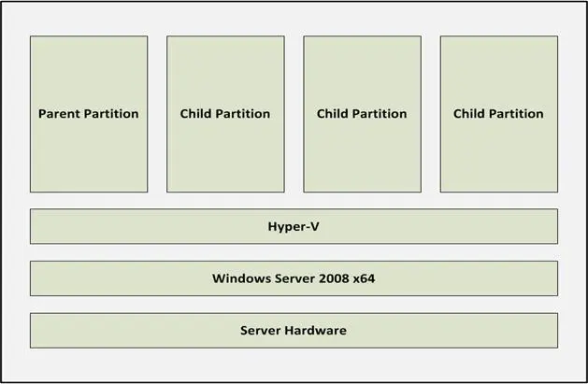
Task: Click the empty area below the rightmost "Child Partition" text
Action: click(498, 159)
